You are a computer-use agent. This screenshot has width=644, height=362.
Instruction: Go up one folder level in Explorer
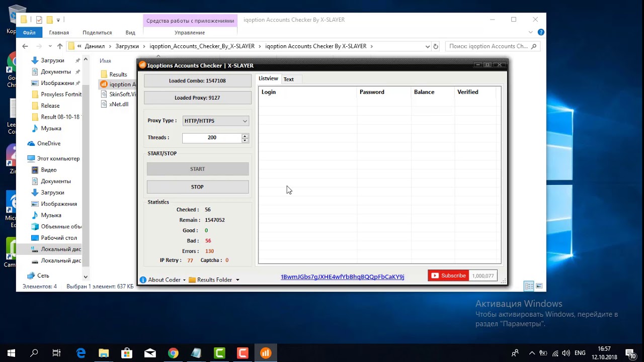click(60, 46)
